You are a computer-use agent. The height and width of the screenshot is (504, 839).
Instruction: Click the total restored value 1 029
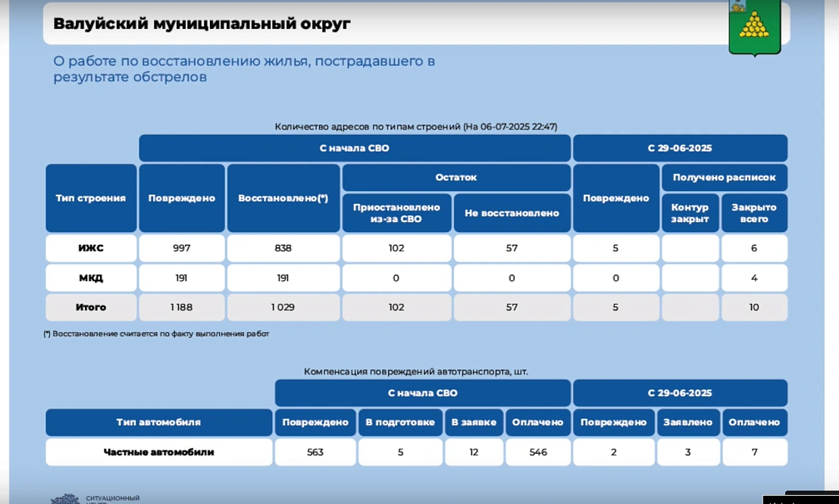tap(283, 308)
